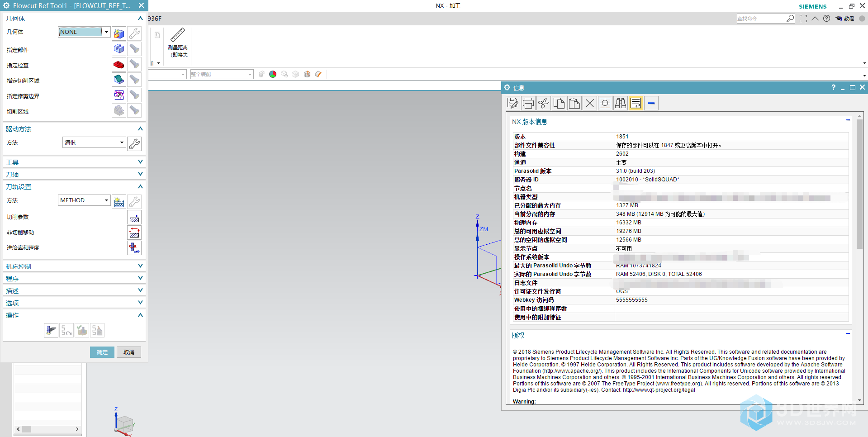Expand the 工具 (Tool) section
868x437 pixels.
(140, 162)
